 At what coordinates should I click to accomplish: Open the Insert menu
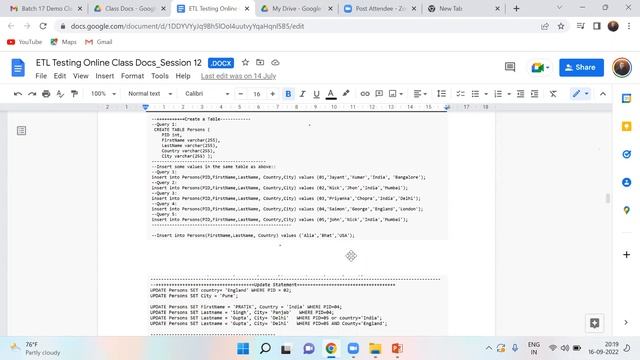105,76
